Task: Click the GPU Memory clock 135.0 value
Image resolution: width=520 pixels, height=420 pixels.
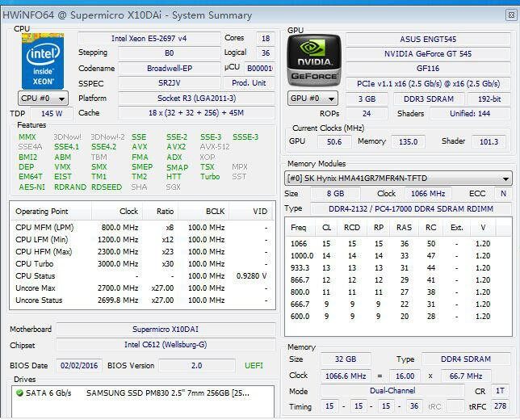Action: point(408,141)
